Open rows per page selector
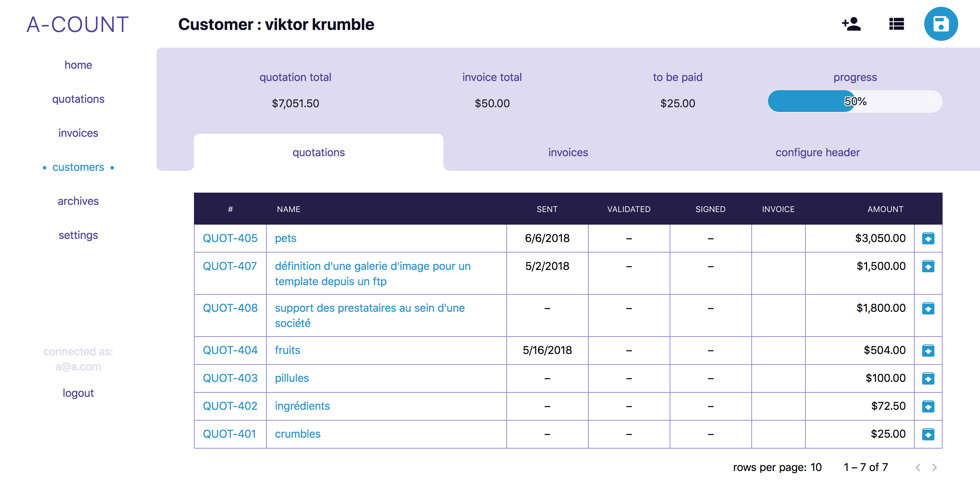Screen dimensions: 980x486 pos(815,467)
